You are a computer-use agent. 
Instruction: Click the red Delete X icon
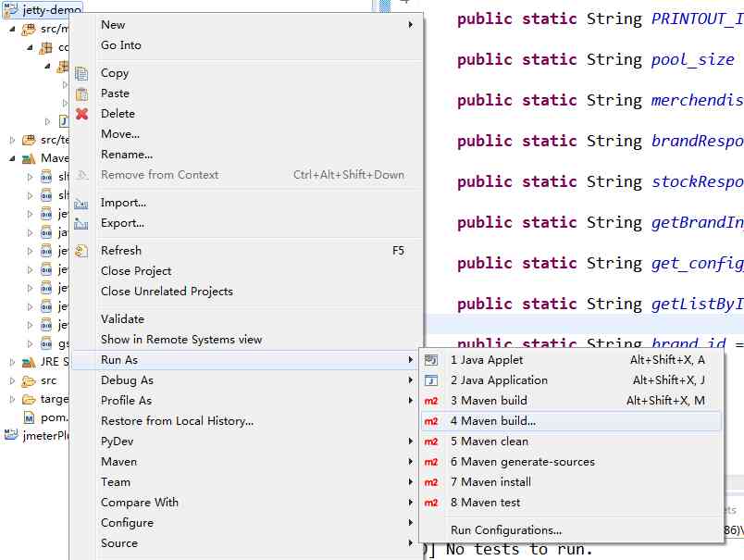81,114
